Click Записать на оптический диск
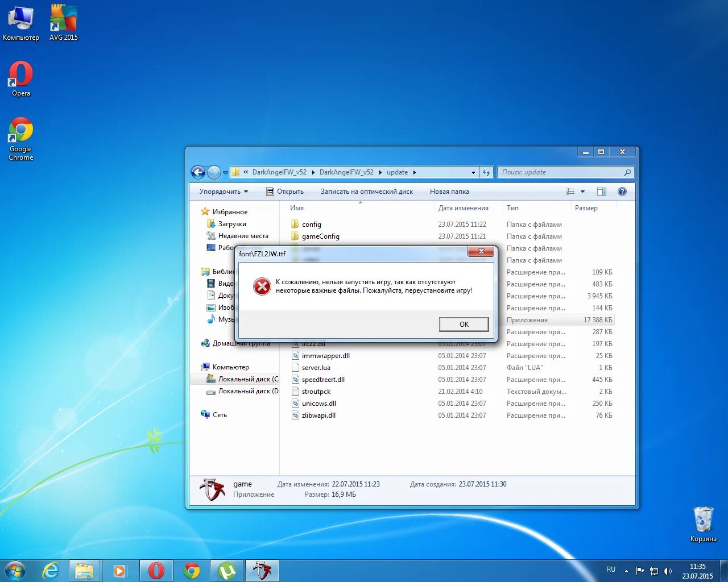 (367, 192)
